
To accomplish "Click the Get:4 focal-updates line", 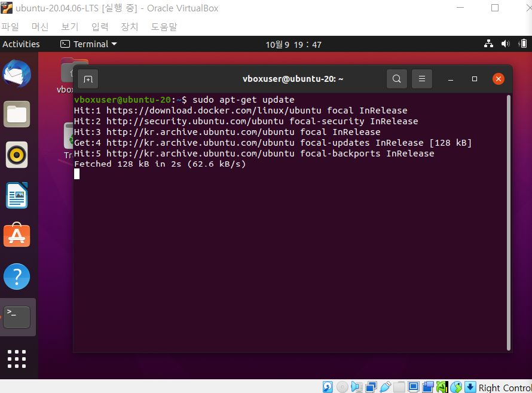I will [x=273, y=143].
